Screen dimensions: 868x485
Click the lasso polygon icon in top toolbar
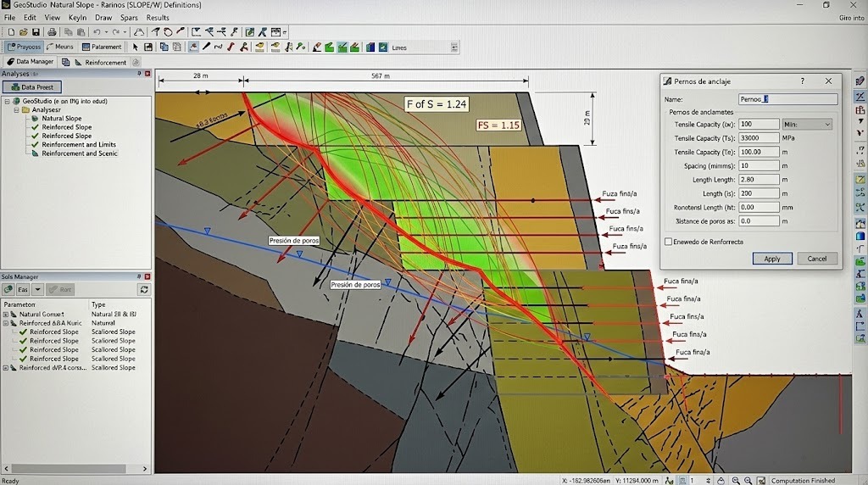tap(139, 32)
